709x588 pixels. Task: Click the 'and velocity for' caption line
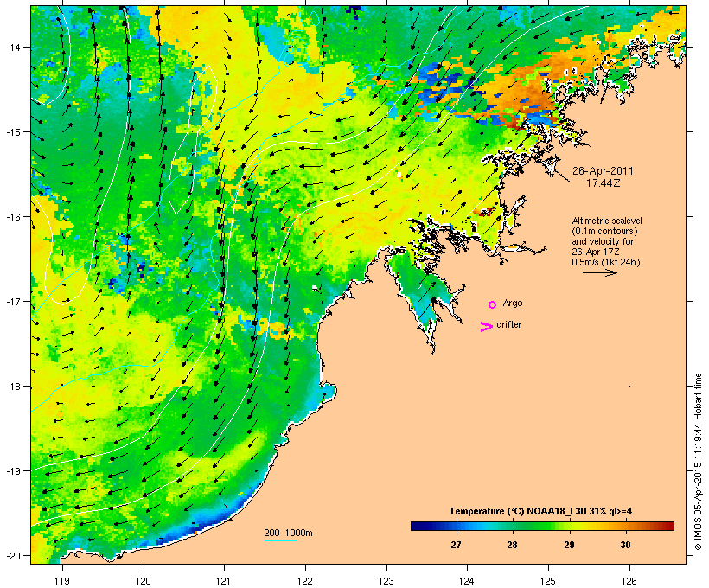pyautogui.click(x=603, y=241)
